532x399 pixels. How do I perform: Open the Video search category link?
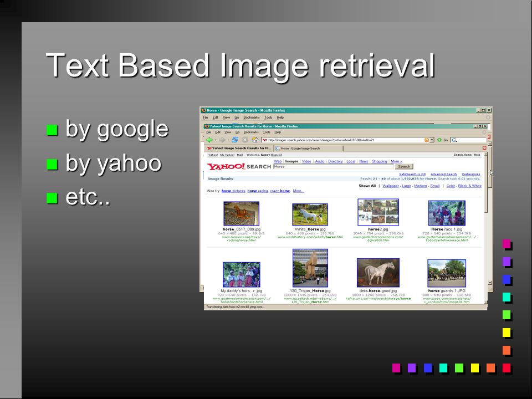pyautogui.click(x=306, y=161)
